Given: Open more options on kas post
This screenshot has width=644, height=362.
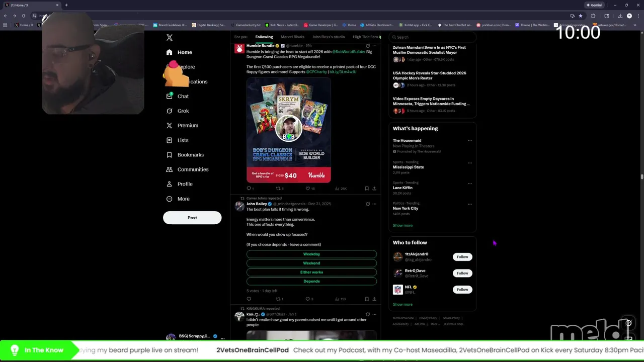Looking at the screenshot, I should pyautogui.click(x=374, y=314).
